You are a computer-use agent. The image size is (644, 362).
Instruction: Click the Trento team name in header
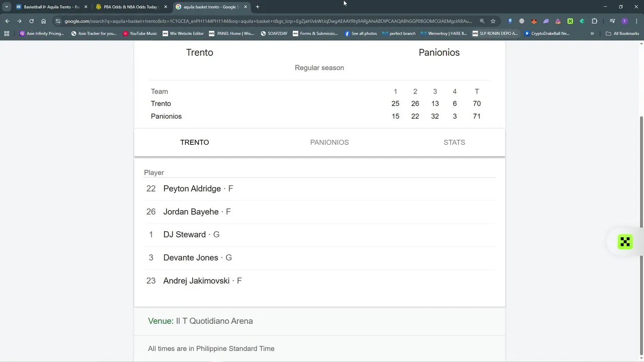tap(200, 52)
